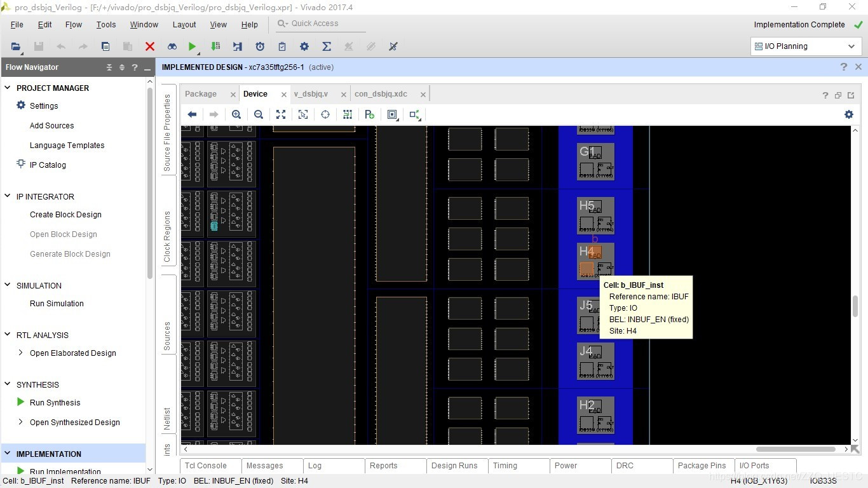Viewport: 868px width, 488px height.
Task: Click Flow Navigator help question mark
Action: click(x=135, y=67)
